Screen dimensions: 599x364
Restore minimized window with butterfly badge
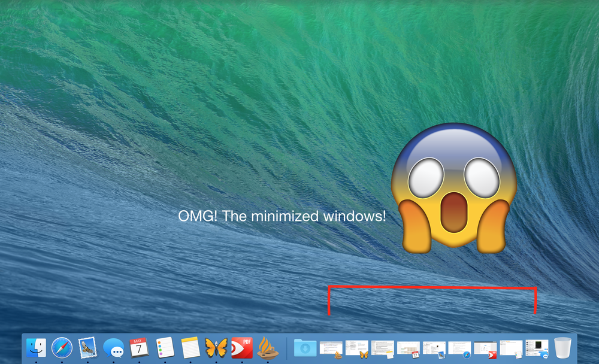(356, 348)
